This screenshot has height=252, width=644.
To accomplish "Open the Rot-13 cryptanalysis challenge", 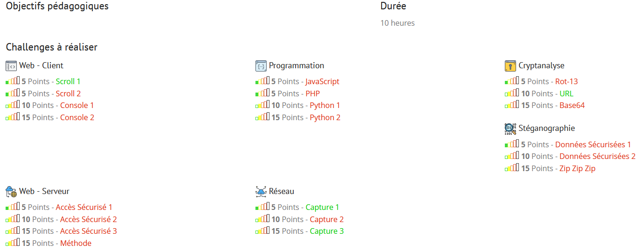I will (x=566, y=81).
